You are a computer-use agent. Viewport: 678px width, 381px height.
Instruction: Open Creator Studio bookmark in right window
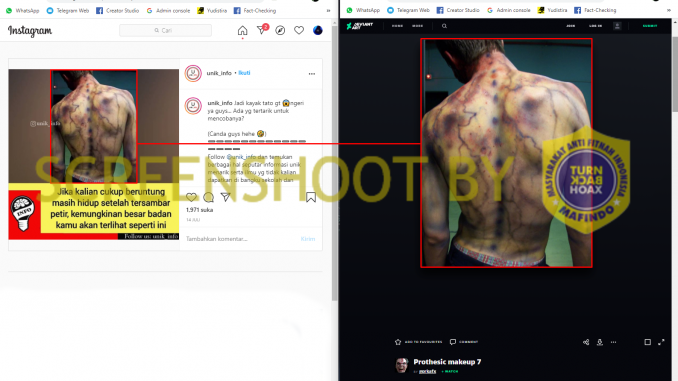point(458,10)
